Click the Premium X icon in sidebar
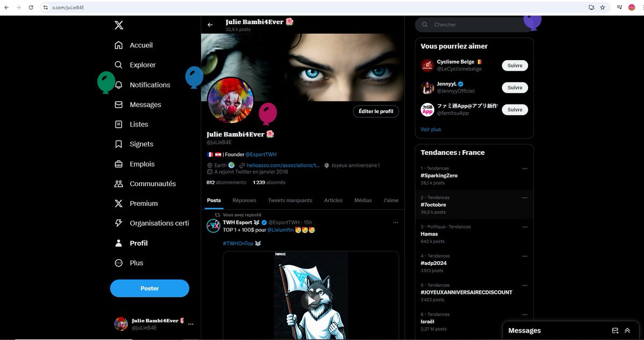Viewport: 644px width, 340px height. [119, 203]
